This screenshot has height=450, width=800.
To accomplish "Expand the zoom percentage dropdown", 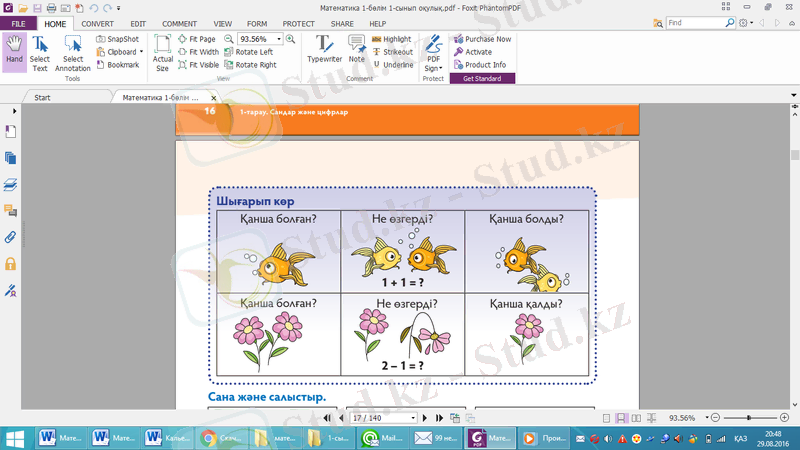I will (278, 39).
